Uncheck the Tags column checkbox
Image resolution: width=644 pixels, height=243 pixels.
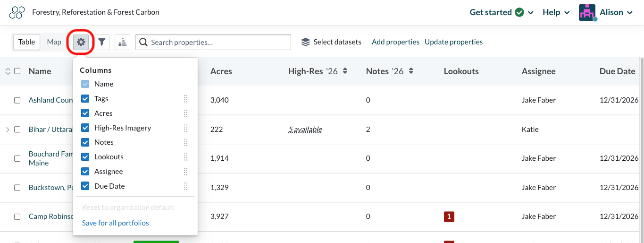85,99
